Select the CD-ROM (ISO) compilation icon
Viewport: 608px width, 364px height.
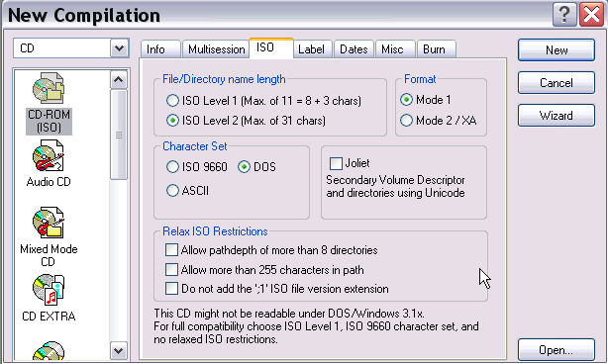(x=49, y=88)
